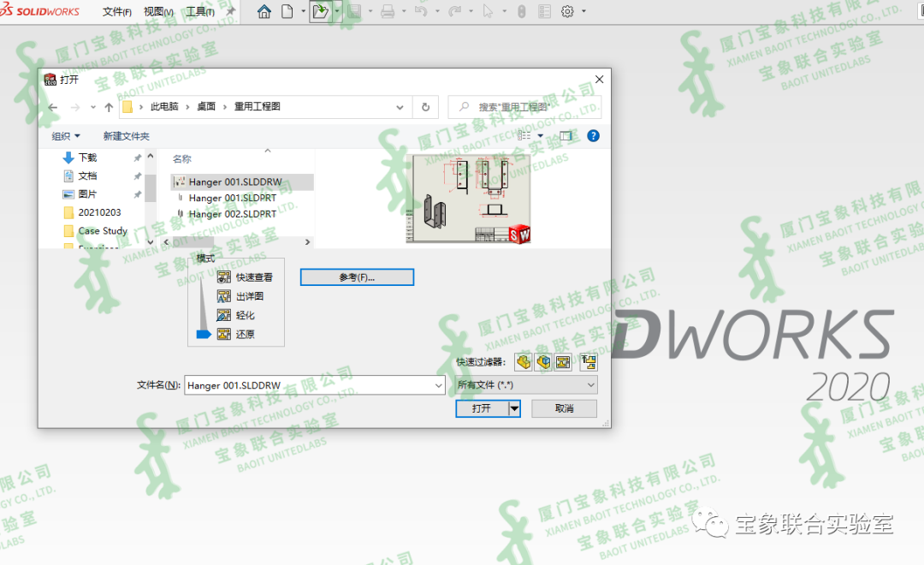Click the Undo toolbar icon
Viewport: 924px width, 565px height.
[421, 11]
